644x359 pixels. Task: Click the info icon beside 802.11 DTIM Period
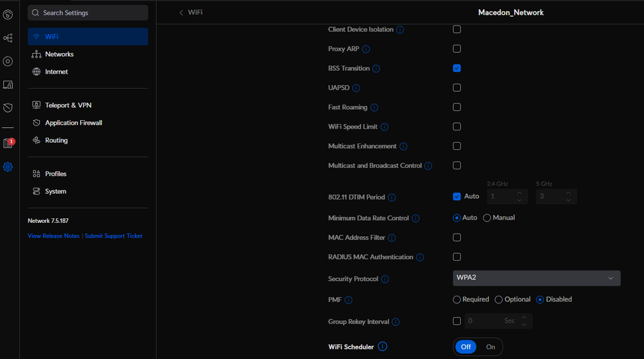point(392,198)
